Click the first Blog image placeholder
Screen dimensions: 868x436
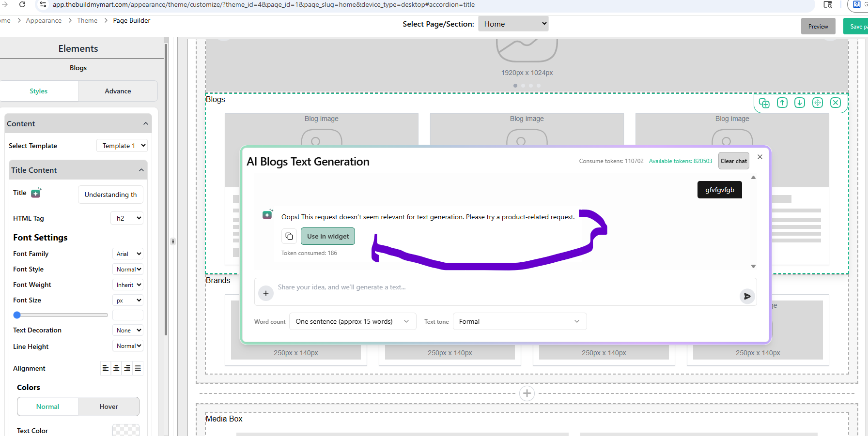(x=322, y=129)
